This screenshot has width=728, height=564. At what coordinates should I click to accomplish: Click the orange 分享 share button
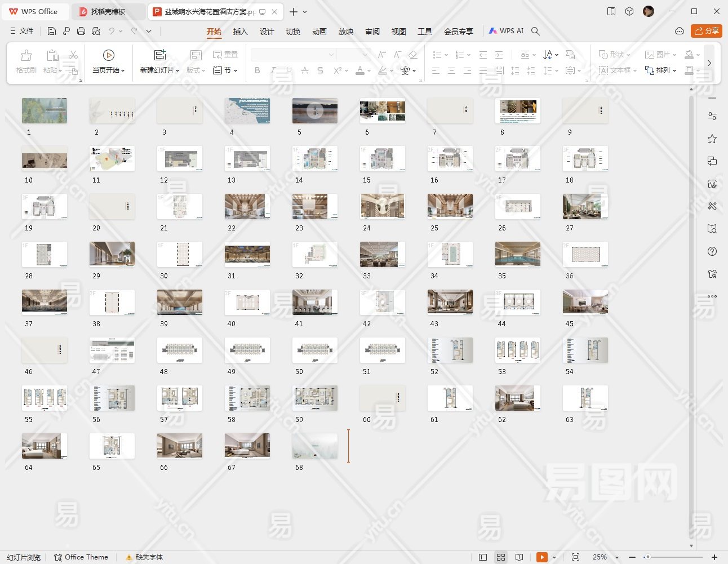point(706,31)
